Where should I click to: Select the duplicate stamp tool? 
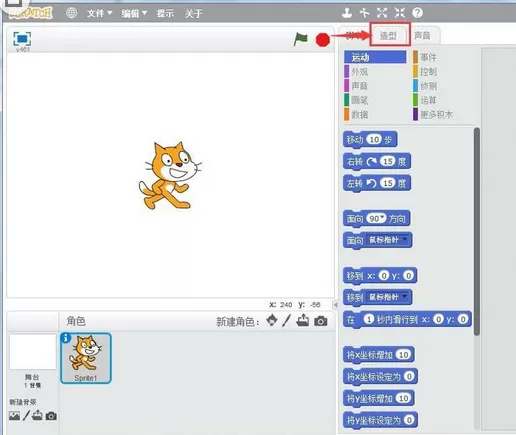347,13
